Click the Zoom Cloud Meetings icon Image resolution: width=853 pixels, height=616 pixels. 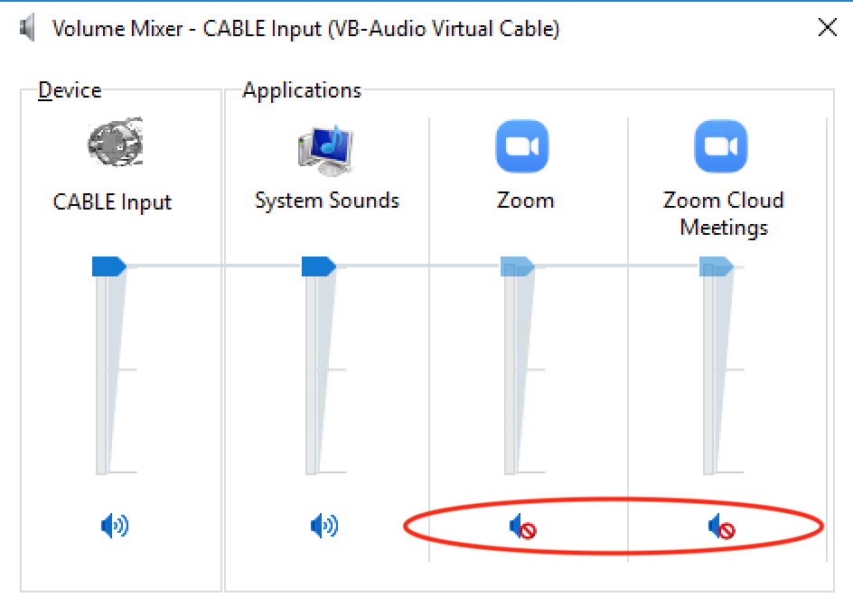point(721,146)
